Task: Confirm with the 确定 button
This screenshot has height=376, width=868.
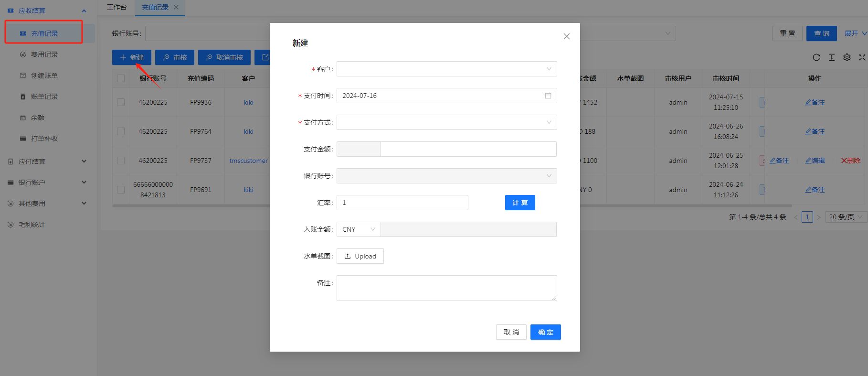Action: 546,332
